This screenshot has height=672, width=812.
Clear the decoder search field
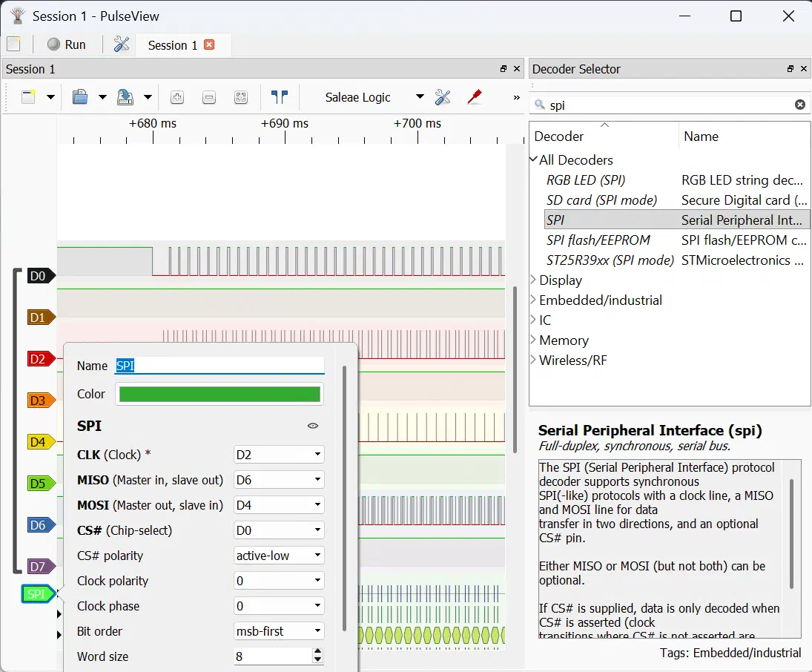800,105
